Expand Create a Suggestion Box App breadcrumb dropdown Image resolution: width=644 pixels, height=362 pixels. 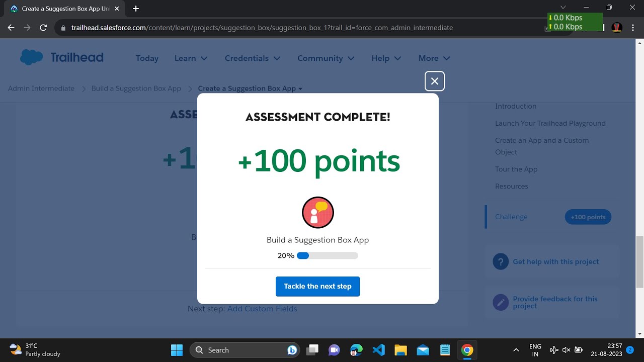click(250, 88)
